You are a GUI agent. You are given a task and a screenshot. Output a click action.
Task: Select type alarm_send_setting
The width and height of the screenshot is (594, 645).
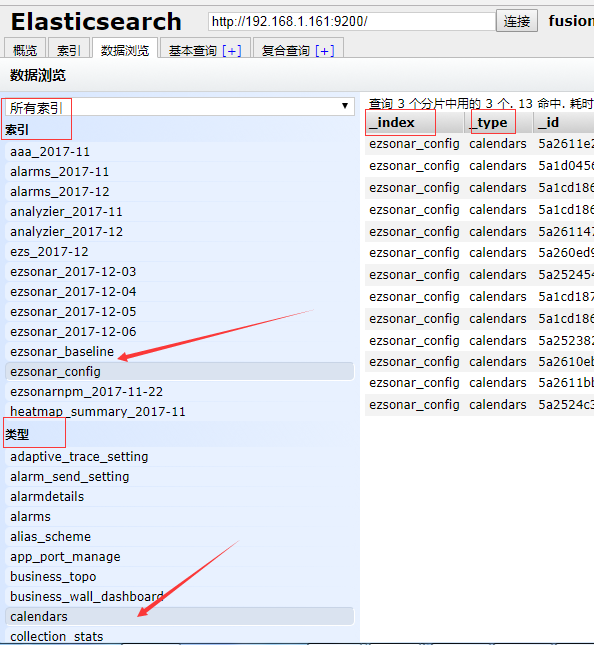point(179,477)
